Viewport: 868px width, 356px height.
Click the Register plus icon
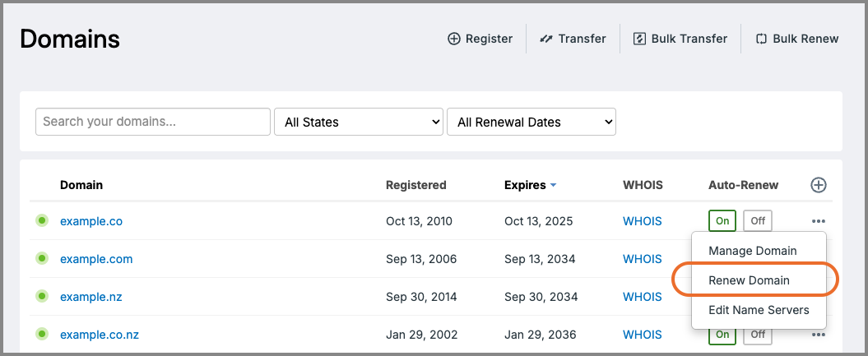click(453, 39)
